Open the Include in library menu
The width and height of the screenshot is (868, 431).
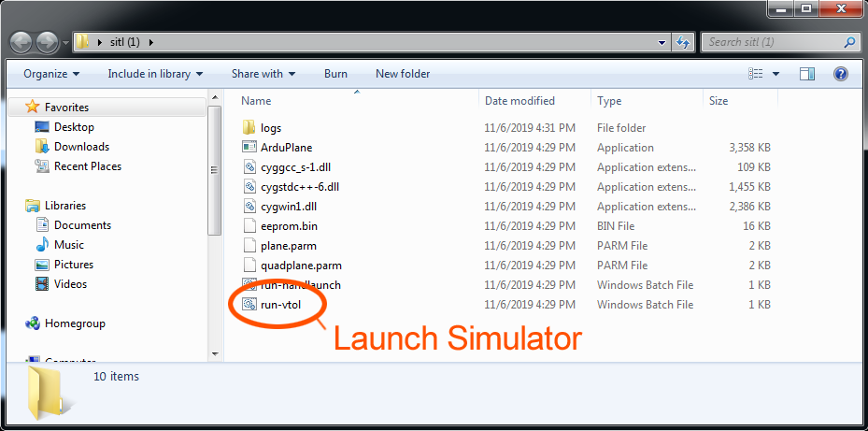155,74
